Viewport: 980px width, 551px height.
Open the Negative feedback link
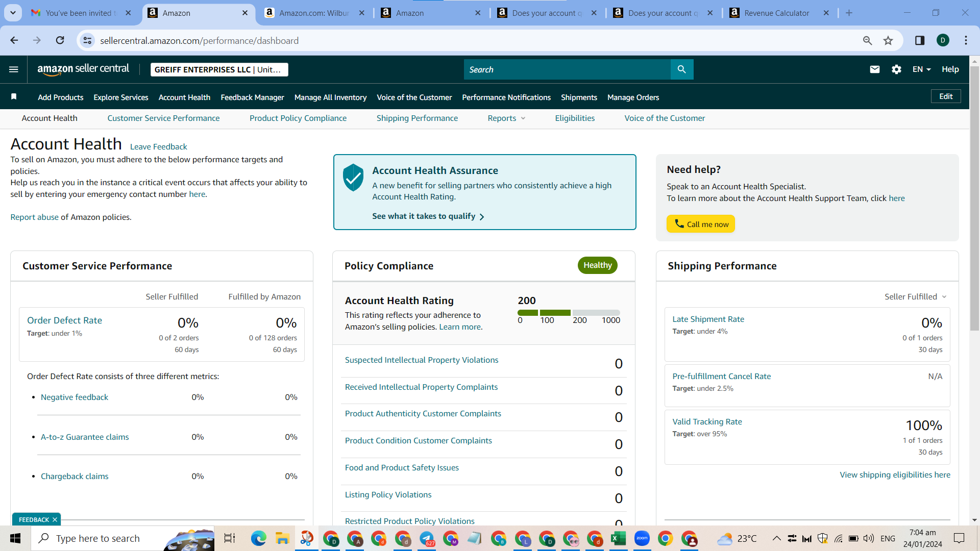[75, 397]
